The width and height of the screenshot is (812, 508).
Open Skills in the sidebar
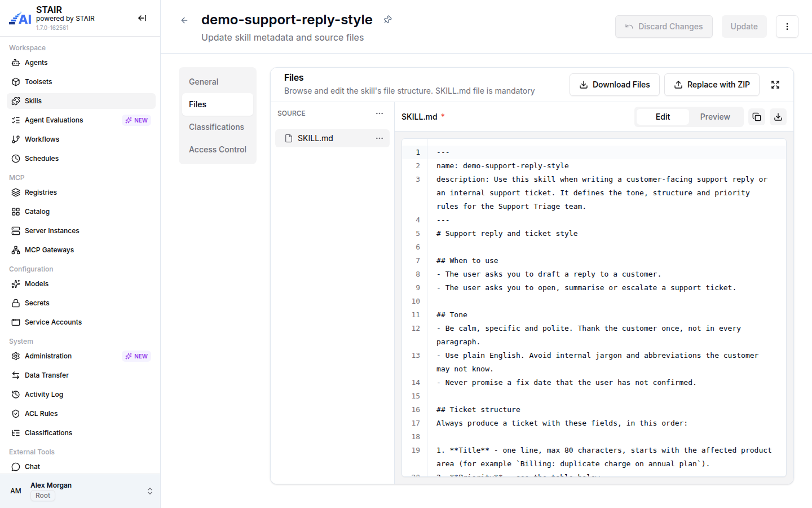coord(81,101)
